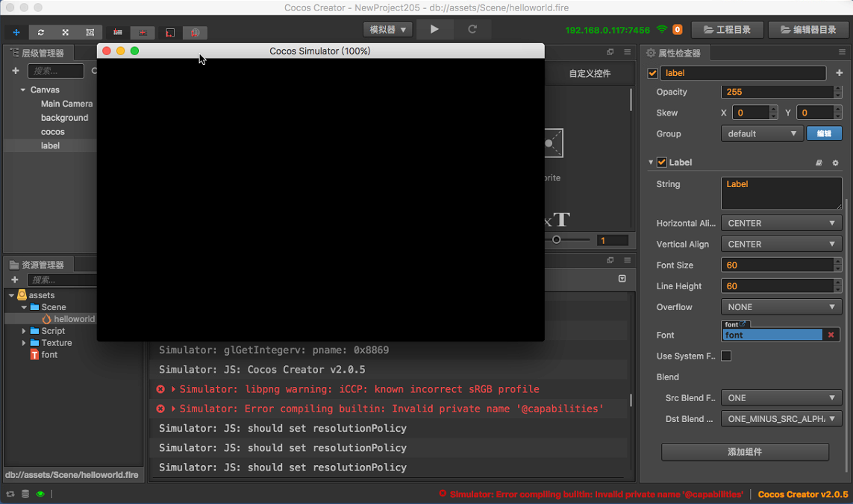Screen dimensions: 853x504
Task: Select the label node in hierarchy
Action: [x=50, y=145]
